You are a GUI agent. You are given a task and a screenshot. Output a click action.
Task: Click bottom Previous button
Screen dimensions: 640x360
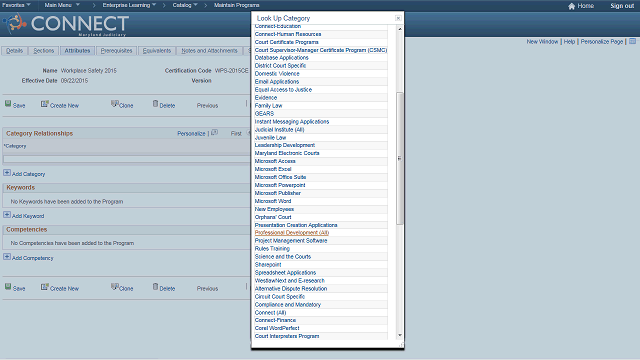[x=207, y=288]
